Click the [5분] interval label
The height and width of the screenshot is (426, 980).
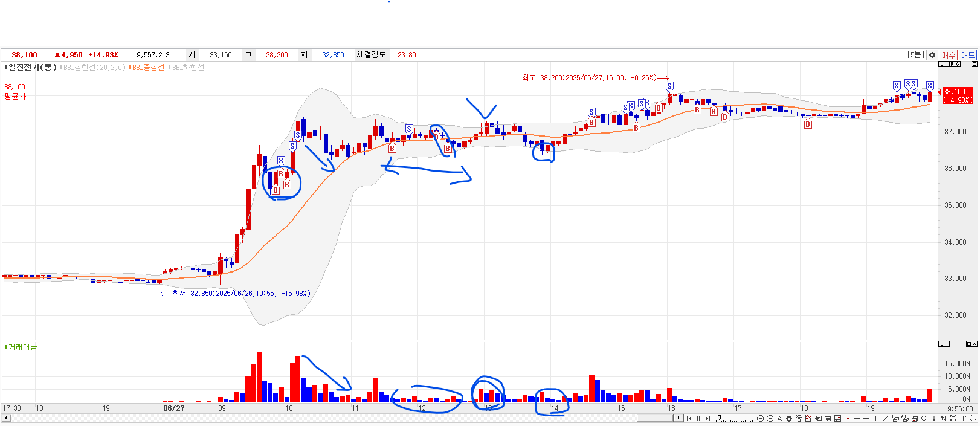pyautogui.click(x=915, y=54)
